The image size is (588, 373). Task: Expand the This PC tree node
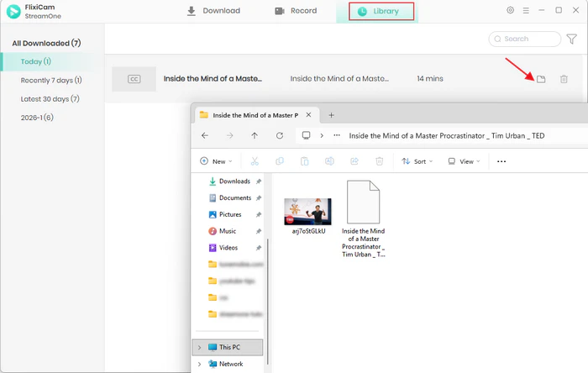tap(200, 348)
